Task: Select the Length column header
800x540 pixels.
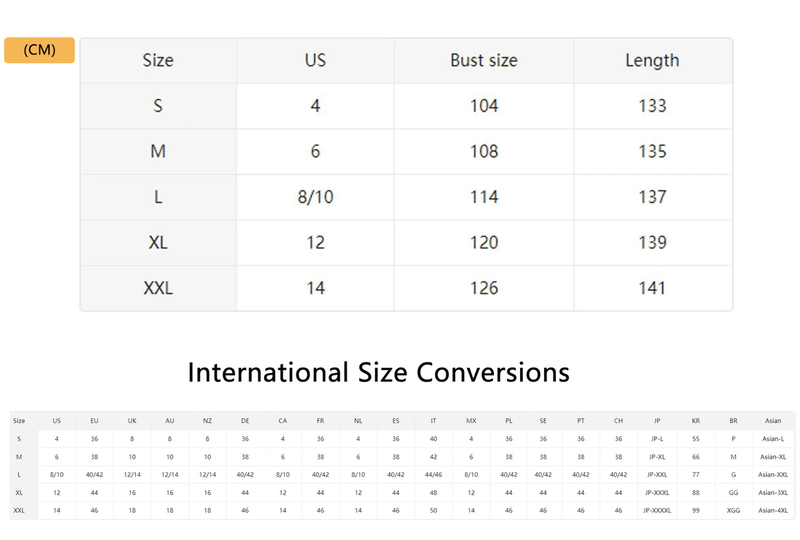Action: pyautogui.click(x=652, y=61)
